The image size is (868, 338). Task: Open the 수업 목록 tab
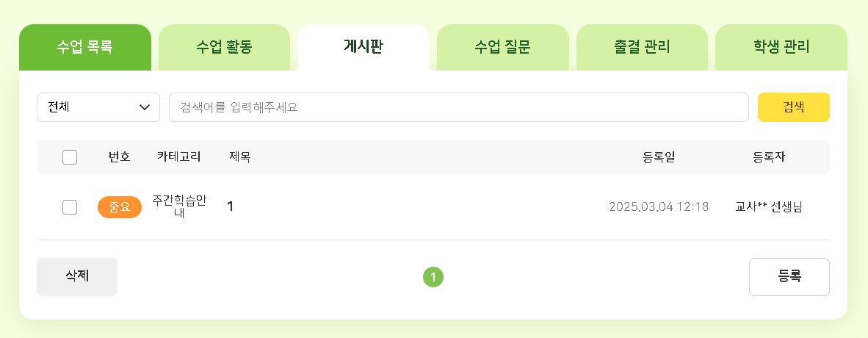(84, 48)
